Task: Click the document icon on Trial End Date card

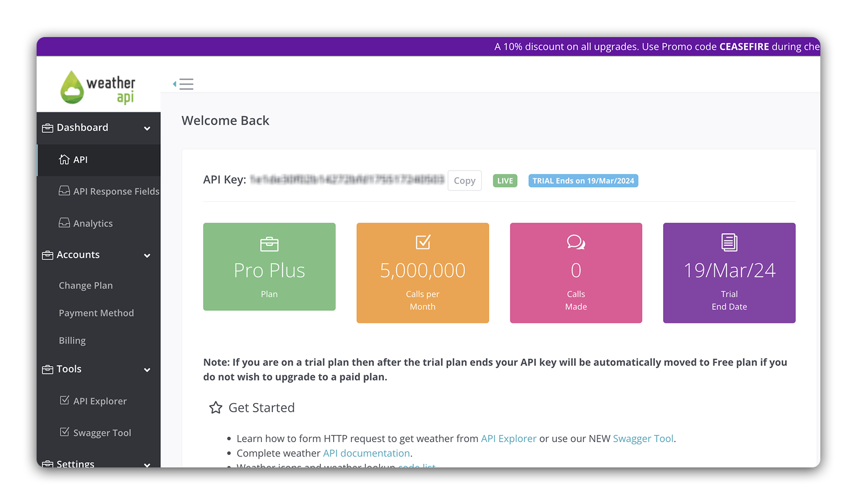Action: click(x=729, y=242)
